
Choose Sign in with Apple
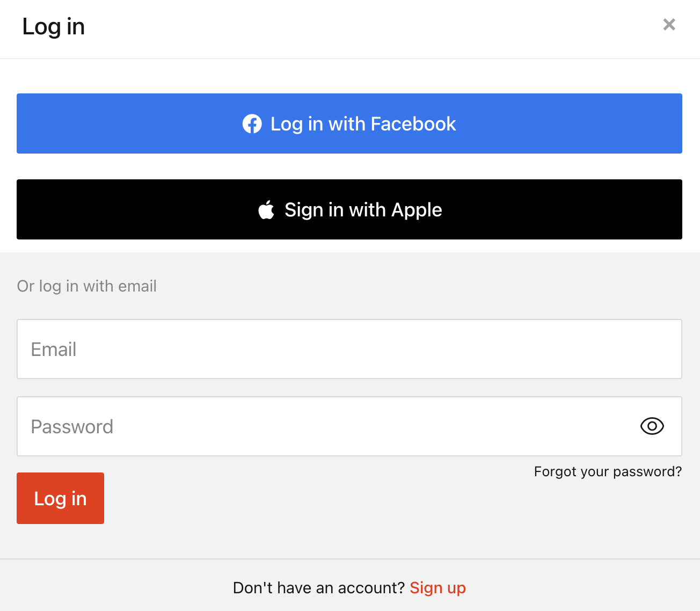349,209
